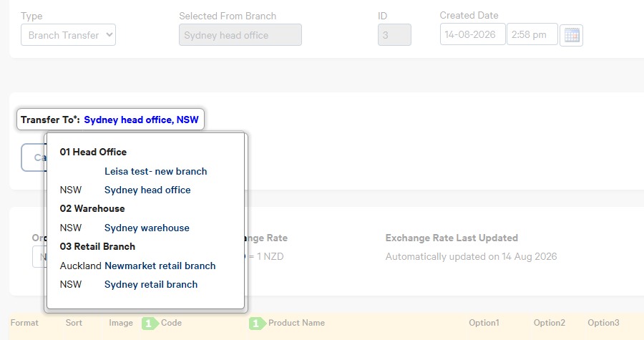Click the Option1 column header
This screenshot has height=340, width=644.
484,323
